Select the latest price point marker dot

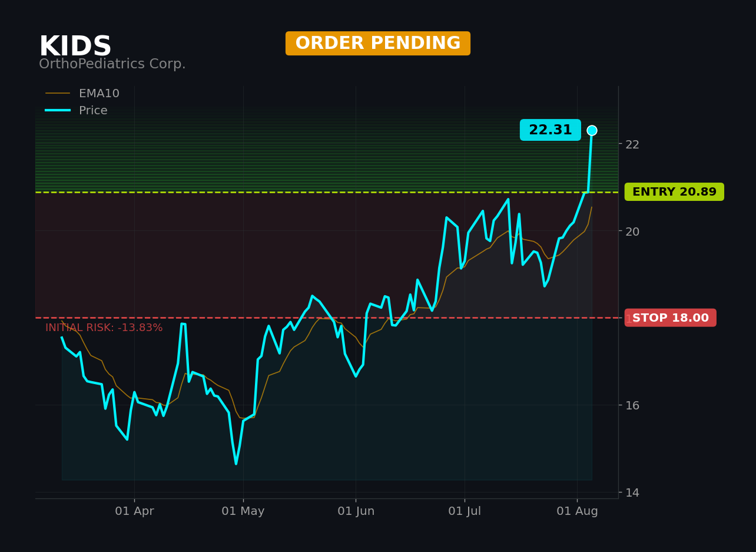click(592, 130)
